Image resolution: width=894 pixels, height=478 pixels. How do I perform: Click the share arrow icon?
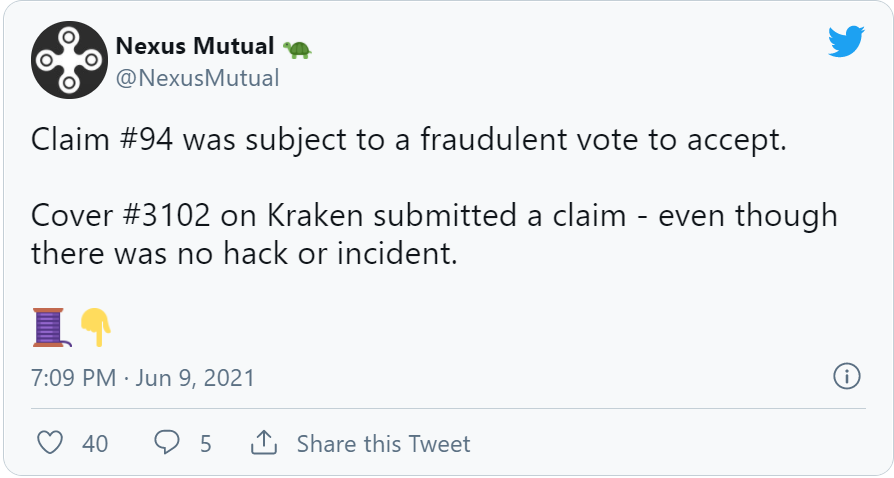point(263,442)
